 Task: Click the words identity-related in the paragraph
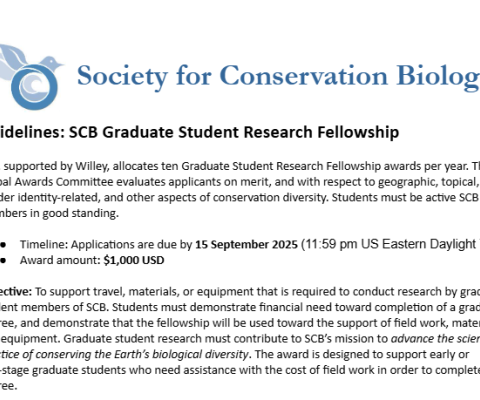(x=58, y=198)
